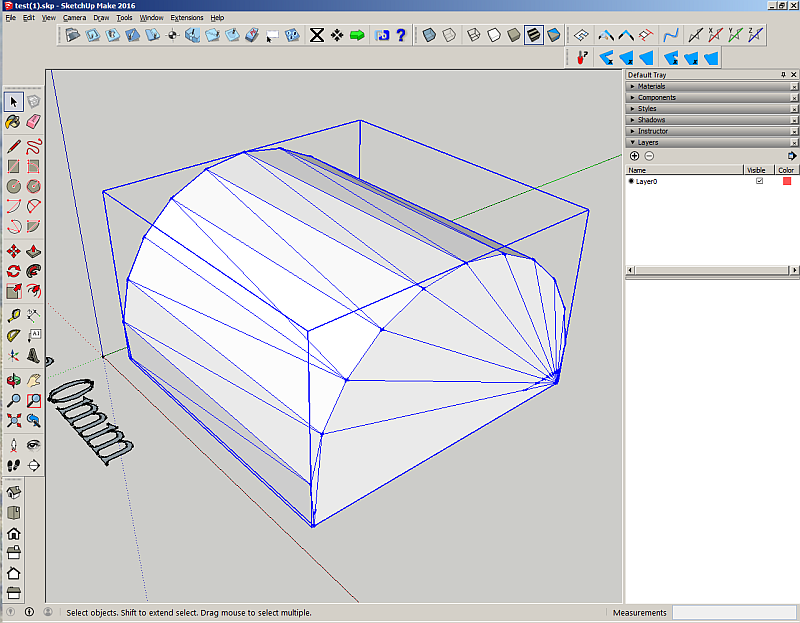Activate the Orbit camera tool
The image size is (800, 623).
tap(13, 380)
